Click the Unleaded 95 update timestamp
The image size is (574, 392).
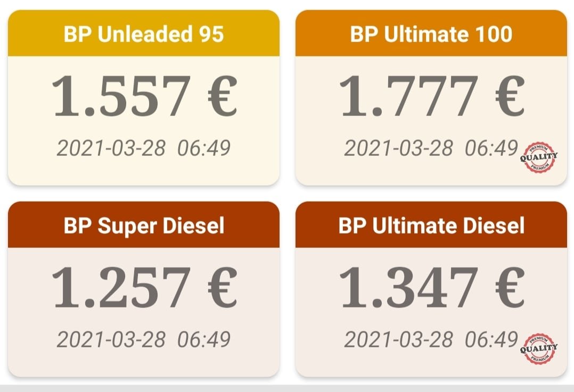(144, 148)
